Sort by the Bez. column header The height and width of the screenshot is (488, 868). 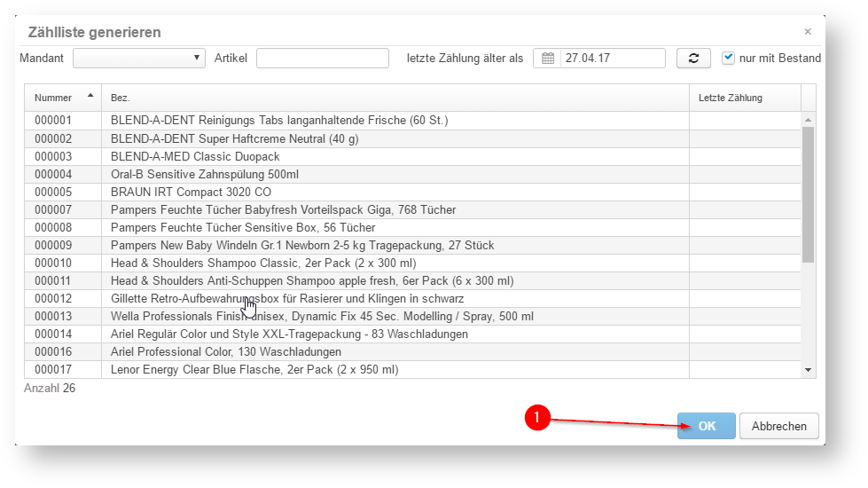tap(395, 98)
